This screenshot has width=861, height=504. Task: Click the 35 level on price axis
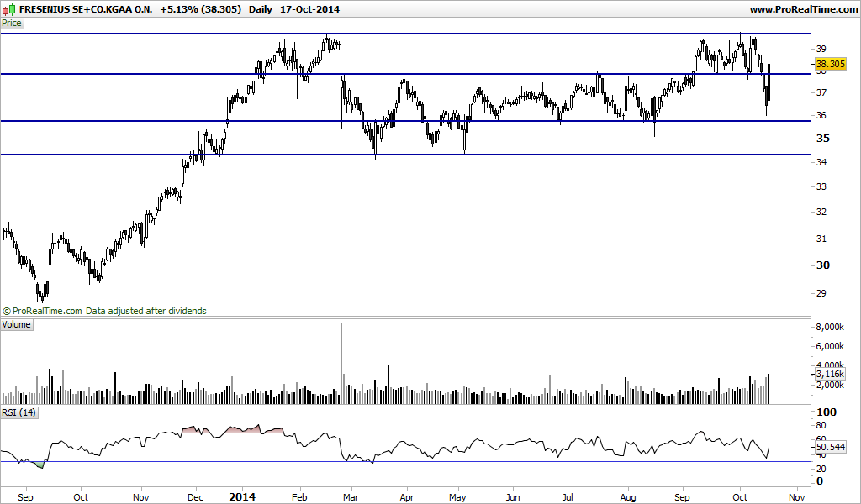pyautogui.click(x=823, y=139)
